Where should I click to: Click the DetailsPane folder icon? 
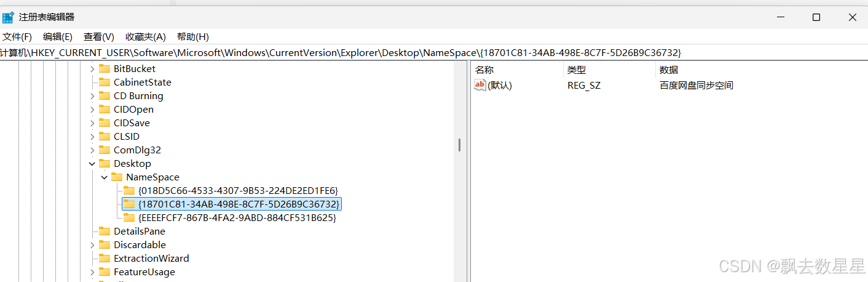[105, 232]
